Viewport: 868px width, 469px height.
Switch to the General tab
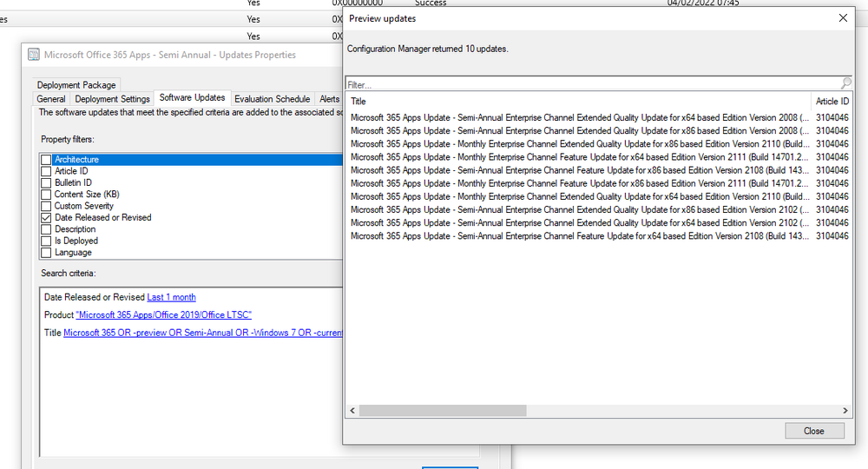pos(51,98)
